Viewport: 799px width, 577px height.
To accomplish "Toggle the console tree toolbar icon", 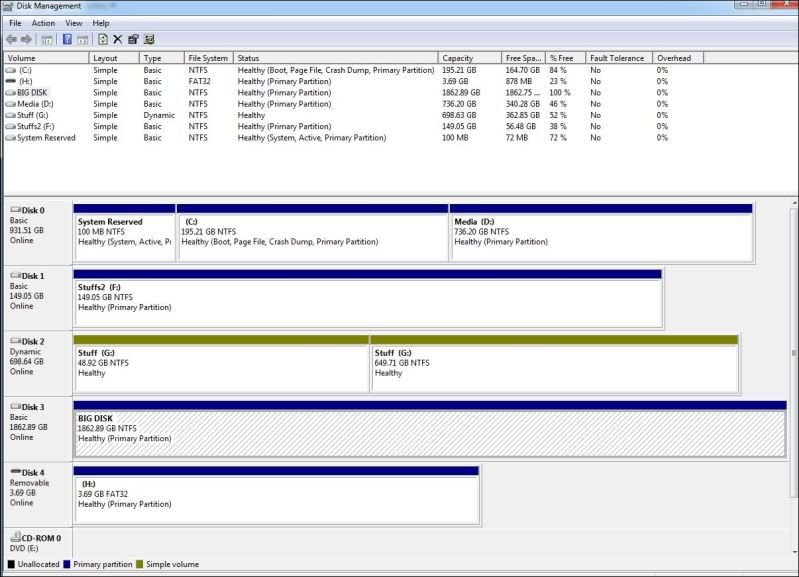I will click(x=47, y=39).
